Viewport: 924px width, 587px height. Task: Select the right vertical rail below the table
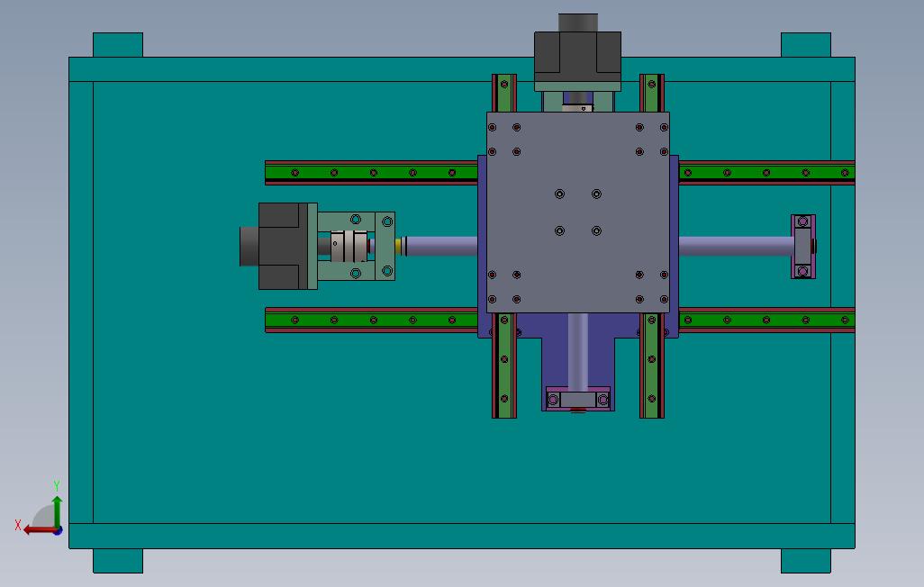(x=652, y=366)
